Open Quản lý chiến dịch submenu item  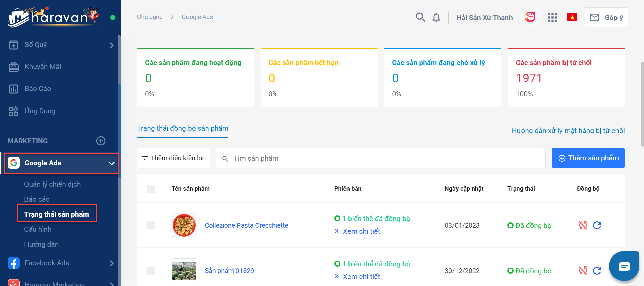[x=52, y=184]
